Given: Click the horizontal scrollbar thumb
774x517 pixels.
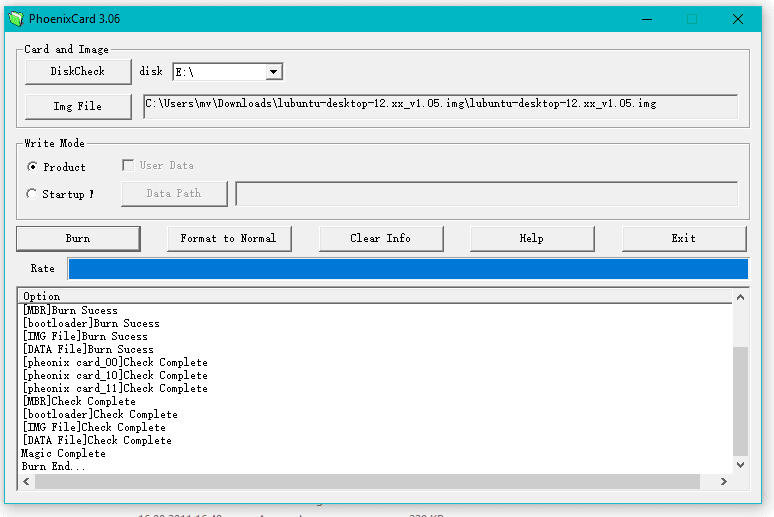Looking at the screenshot, I should pos(367,481).
